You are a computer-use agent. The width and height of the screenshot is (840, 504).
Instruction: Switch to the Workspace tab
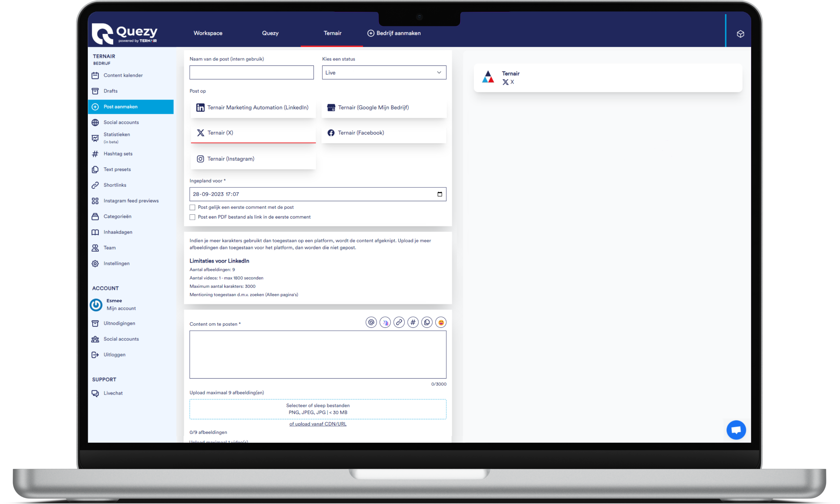[x=208, y=33]
